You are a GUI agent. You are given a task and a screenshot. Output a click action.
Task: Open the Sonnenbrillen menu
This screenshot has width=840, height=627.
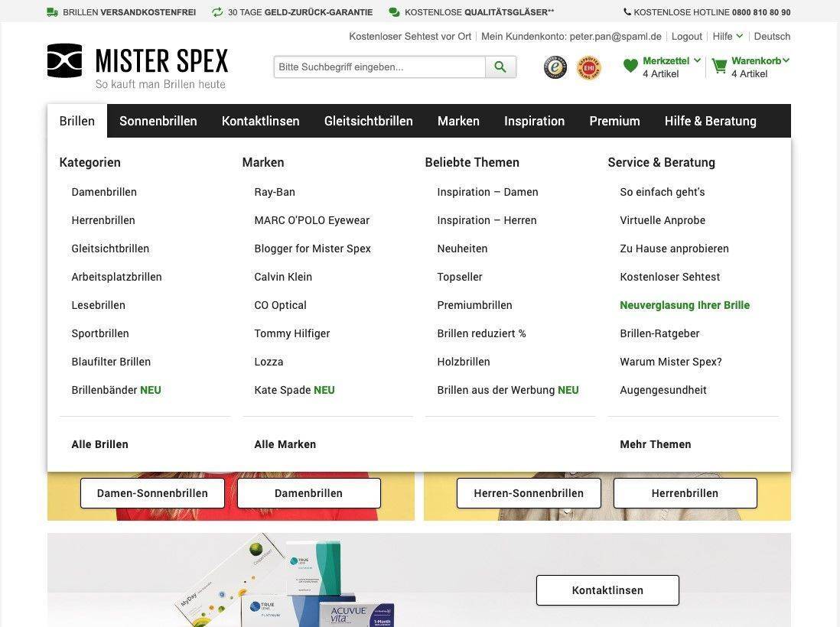point(158,121)
